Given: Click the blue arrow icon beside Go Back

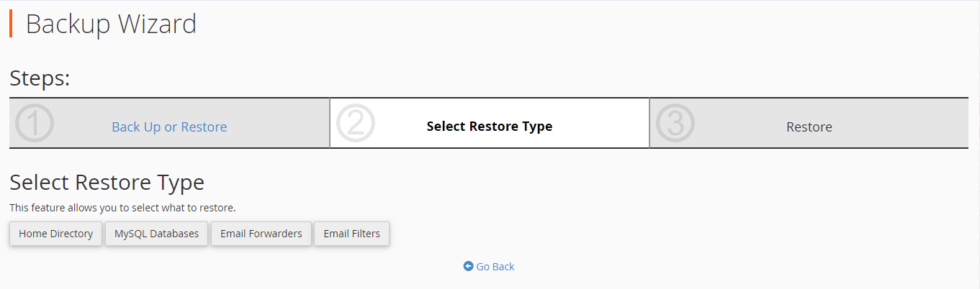Looking at the screenshot, I should click(468, 267).
